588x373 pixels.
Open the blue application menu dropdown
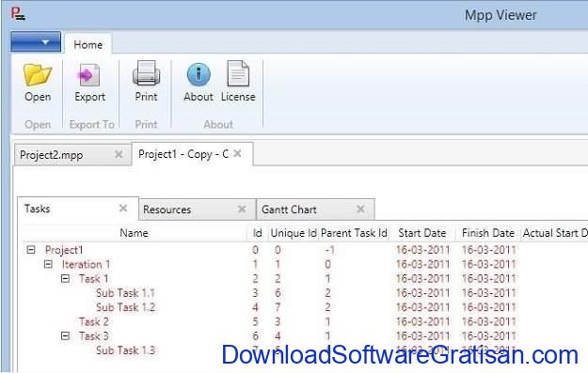point(36,41)
